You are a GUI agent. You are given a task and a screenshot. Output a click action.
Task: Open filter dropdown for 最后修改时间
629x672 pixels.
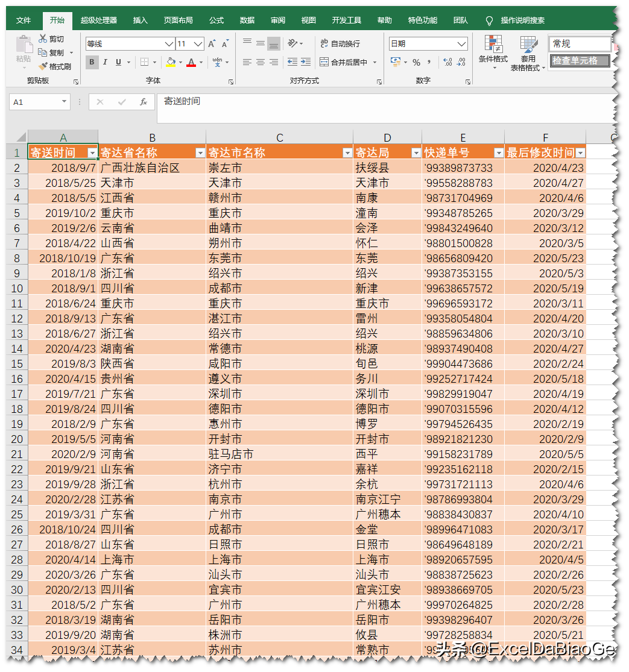point(581,153)
